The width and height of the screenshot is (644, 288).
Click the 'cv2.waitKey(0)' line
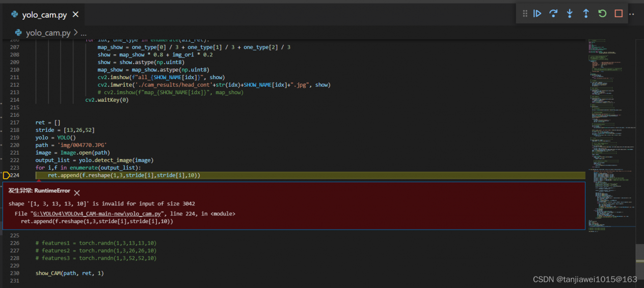click(107, 100)
